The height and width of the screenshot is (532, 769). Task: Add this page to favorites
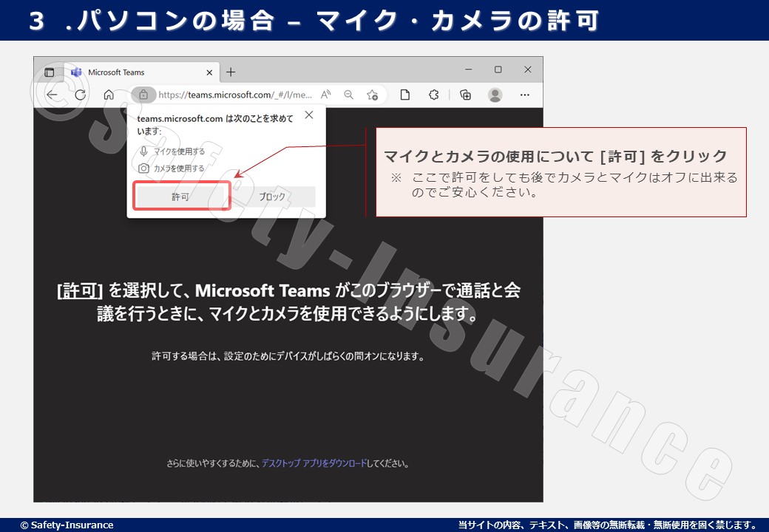click(373, 95)
